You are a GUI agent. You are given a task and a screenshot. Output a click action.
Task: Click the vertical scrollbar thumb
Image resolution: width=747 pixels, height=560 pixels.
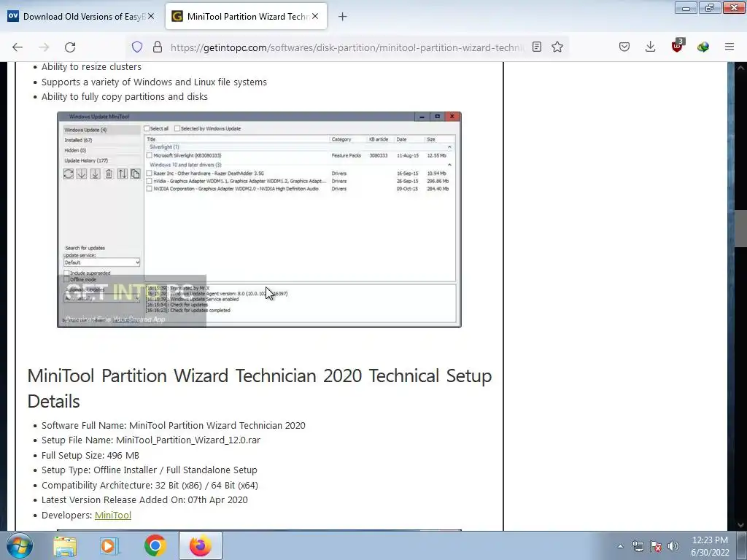tap(740, 228)
